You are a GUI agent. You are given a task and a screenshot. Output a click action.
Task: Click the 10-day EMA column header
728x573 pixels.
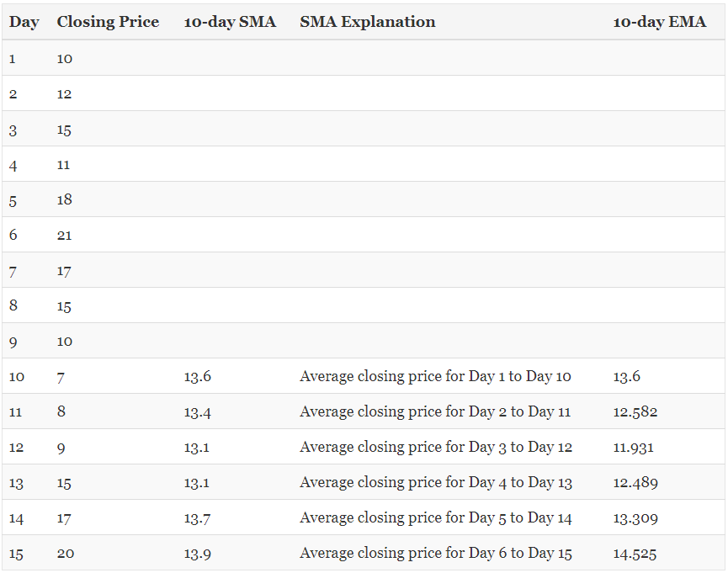(659, 22)
